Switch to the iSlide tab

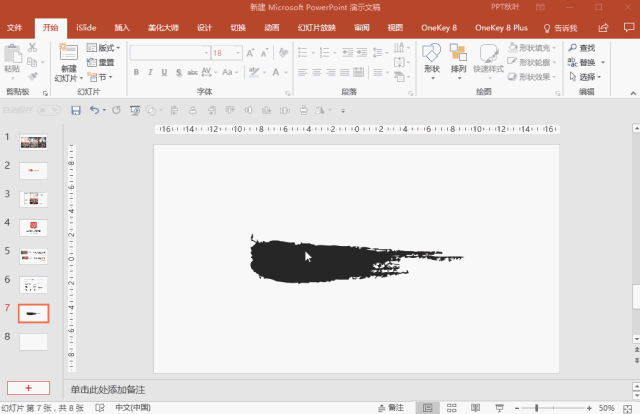(x=86, y=28)
